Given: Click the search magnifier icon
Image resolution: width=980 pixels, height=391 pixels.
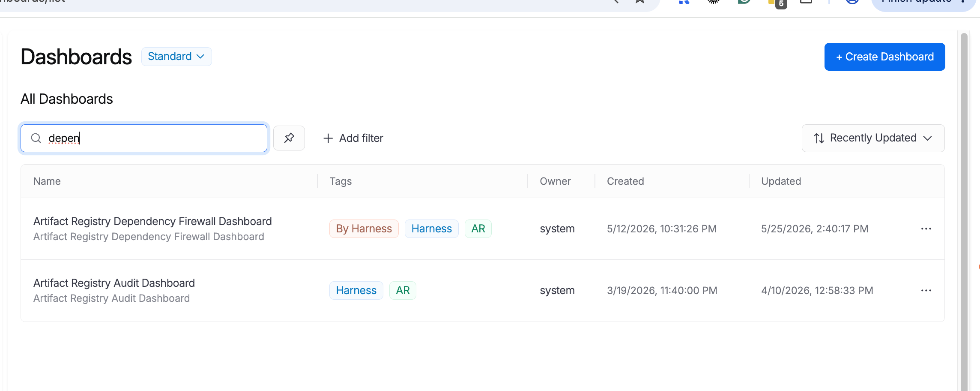Looking at the screenshot, I should pyautogui.click(x=36, y=138).
